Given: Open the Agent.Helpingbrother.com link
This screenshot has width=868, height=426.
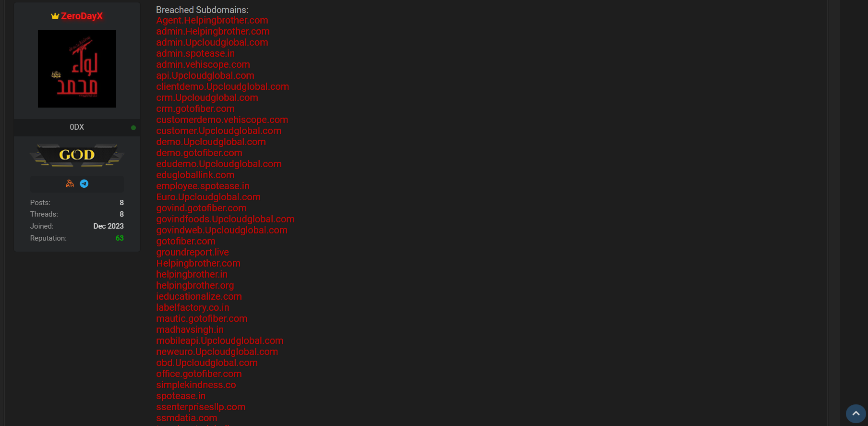Looking at the screenshot, I should [212, 21].
